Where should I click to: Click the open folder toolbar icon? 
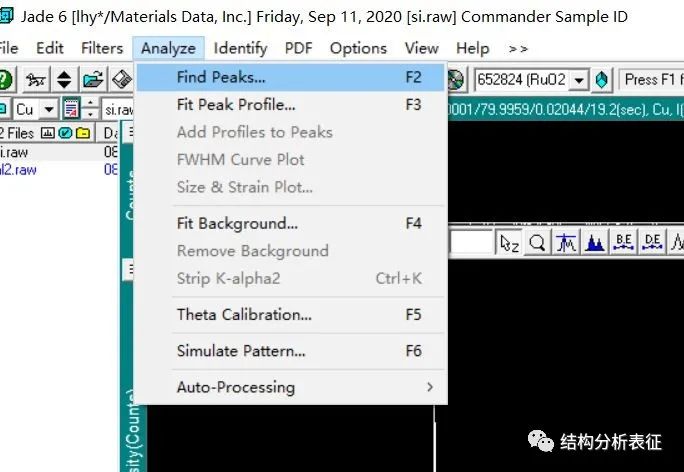tap(93, 80)
